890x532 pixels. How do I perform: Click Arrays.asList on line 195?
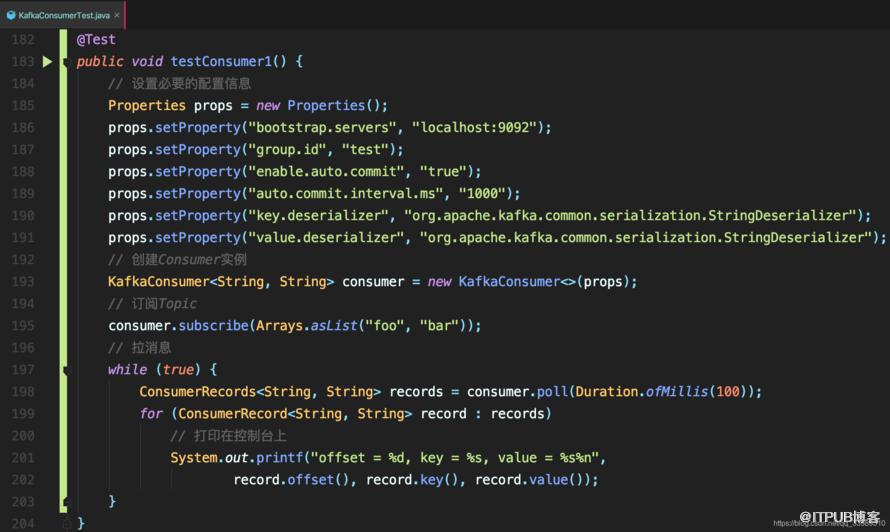click(307, 326)
